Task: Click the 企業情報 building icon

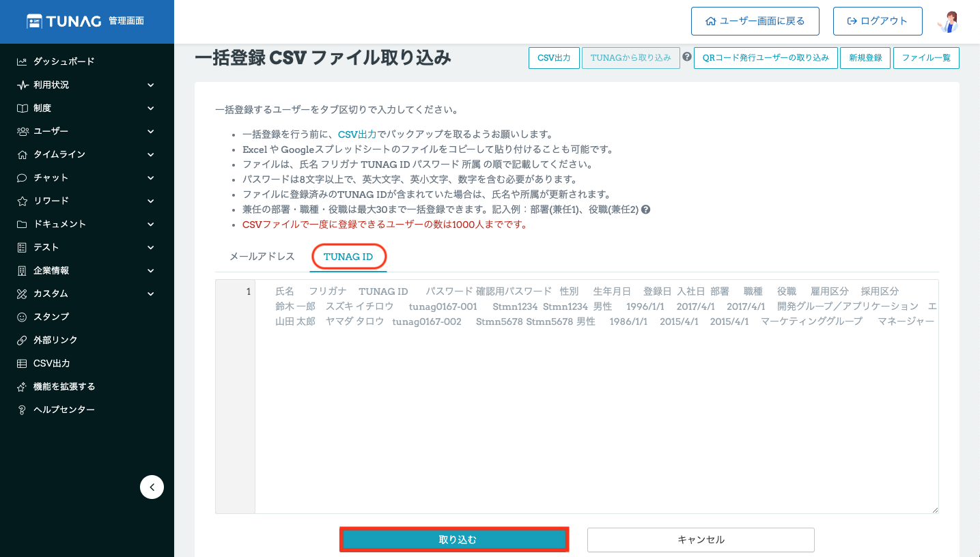Action: click(x=22, y=270)
